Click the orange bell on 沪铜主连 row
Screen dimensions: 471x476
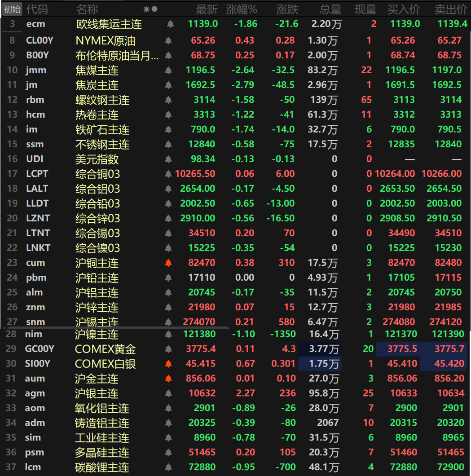point(168,263)
